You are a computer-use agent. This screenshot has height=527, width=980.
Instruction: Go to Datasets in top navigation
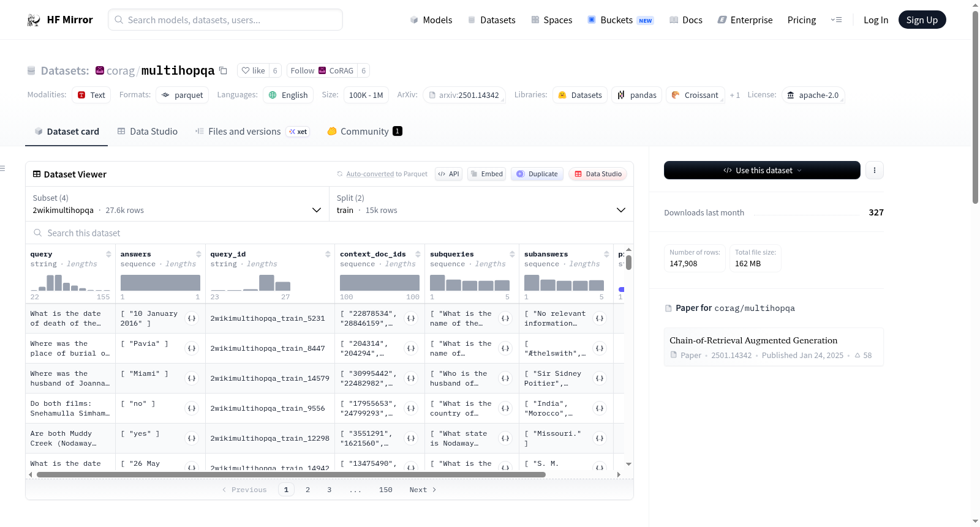click(x=491, y=20)
